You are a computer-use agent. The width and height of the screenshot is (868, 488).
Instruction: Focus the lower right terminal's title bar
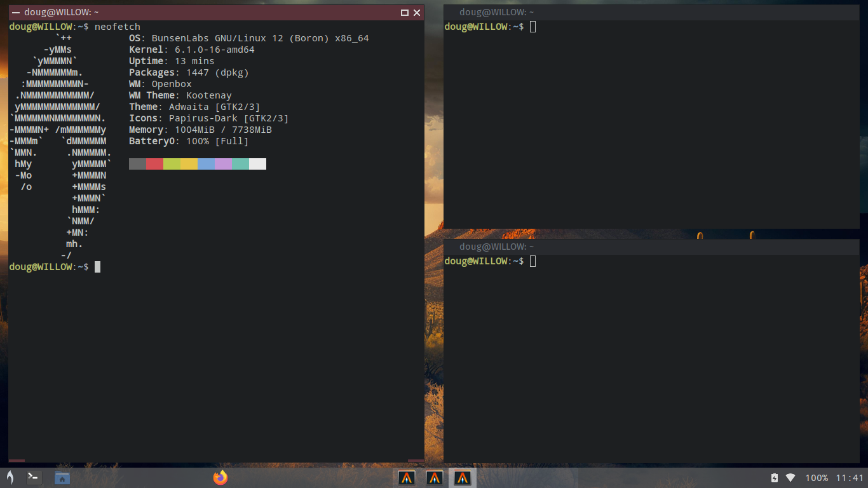(x=651, y=247)
